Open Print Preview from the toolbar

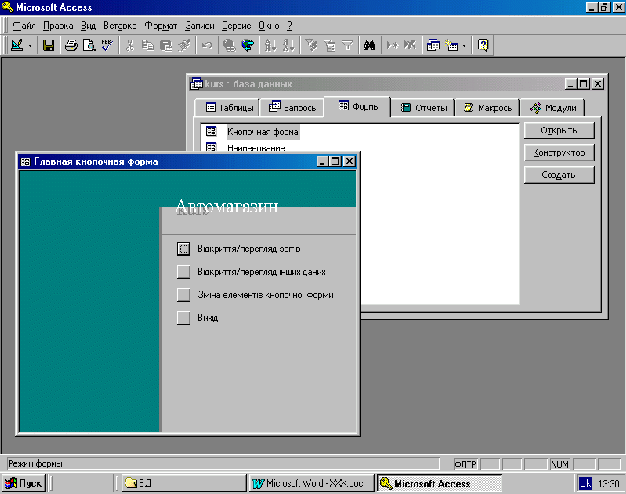click(89, 46)
